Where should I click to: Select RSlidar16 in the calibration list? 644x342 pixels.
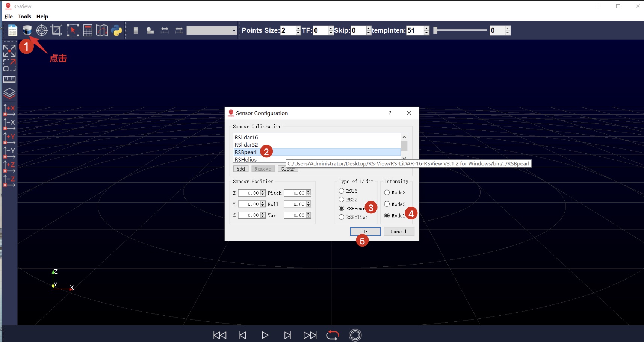[317, 137]
